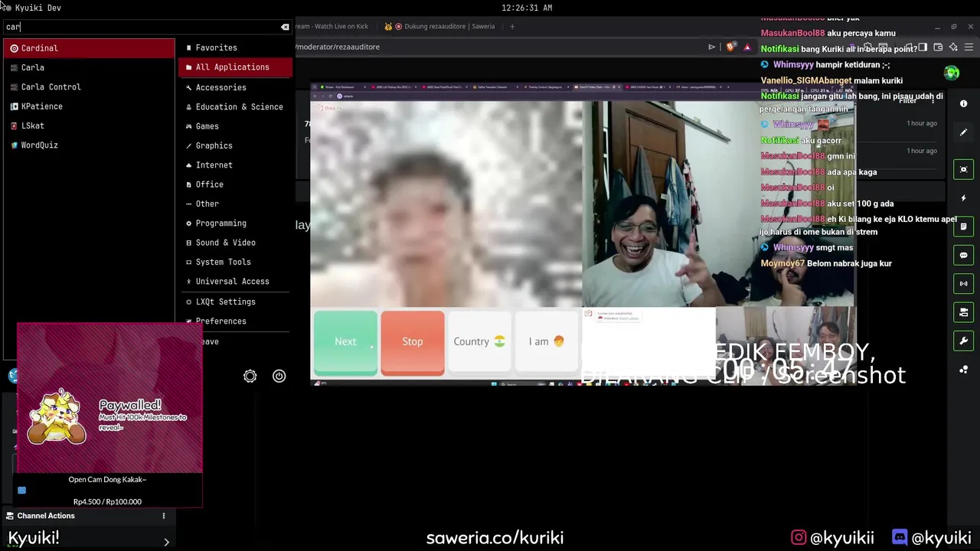Click the 12:26:31 AM panel clock
The height and width of the screenshot is (551, 980).
tap(527, 8)
